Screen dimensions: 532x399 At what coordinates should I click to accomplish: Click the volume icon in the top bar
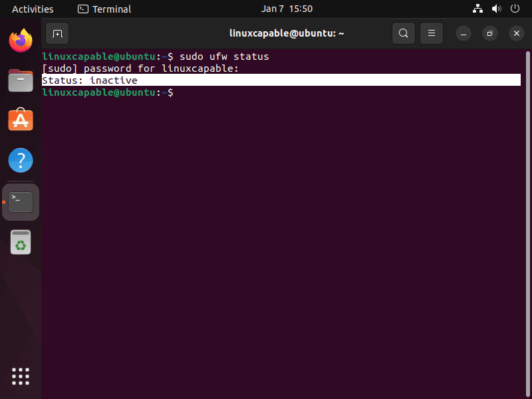click(497, 9)
